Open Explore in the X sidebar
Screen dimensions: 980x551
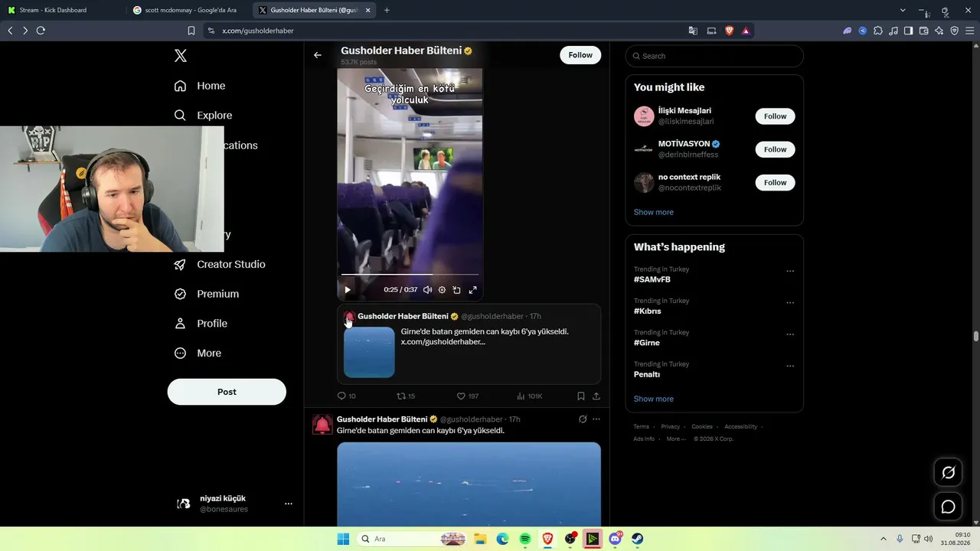pyautogui.click(x=203, y=116)
